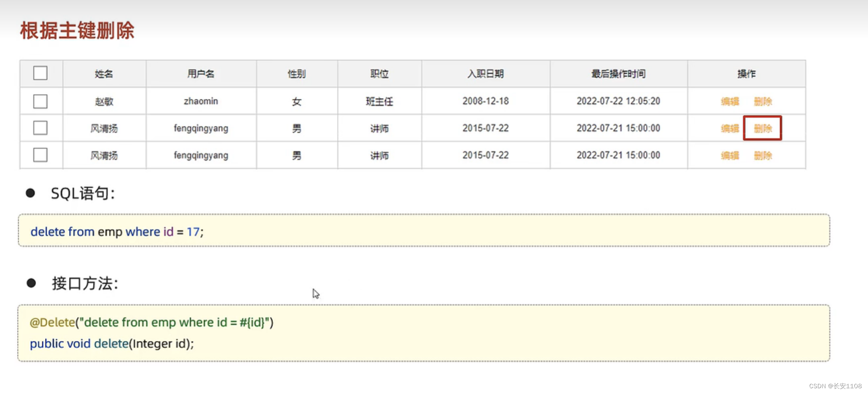Click the 性别 column header
This screenshot has height=393, width=868.
[x=296, y=74]
